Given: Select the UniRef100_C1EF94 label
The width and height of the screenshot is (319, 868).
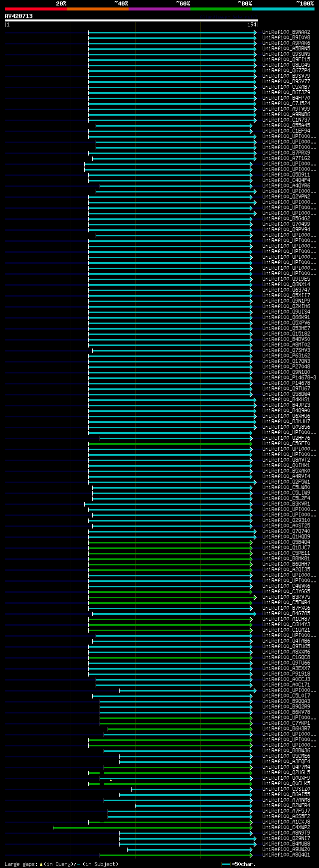Looking at the screenshot, I should 286,131.
